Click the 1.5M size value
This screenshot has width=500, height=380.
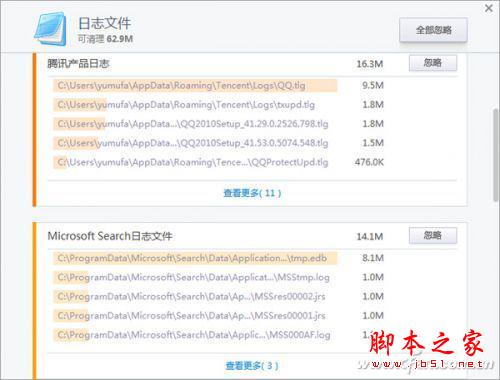(x=373, y=143)
